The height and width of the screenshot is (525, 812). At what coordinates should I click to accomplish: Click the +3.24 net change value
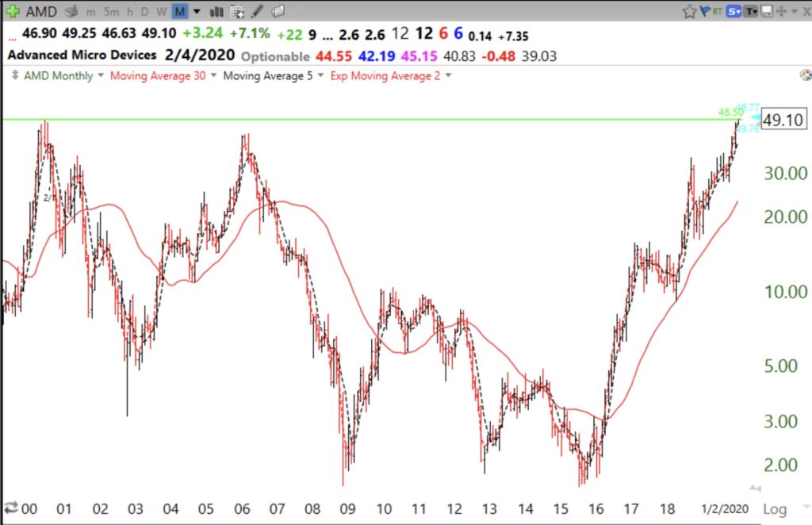click(x=203, y=33)
